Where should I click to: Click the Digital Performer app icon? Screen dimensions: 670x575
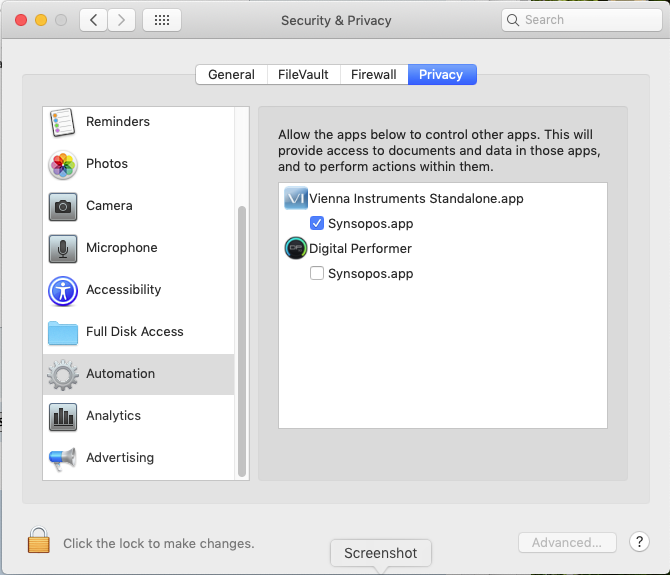pos(296,248)
